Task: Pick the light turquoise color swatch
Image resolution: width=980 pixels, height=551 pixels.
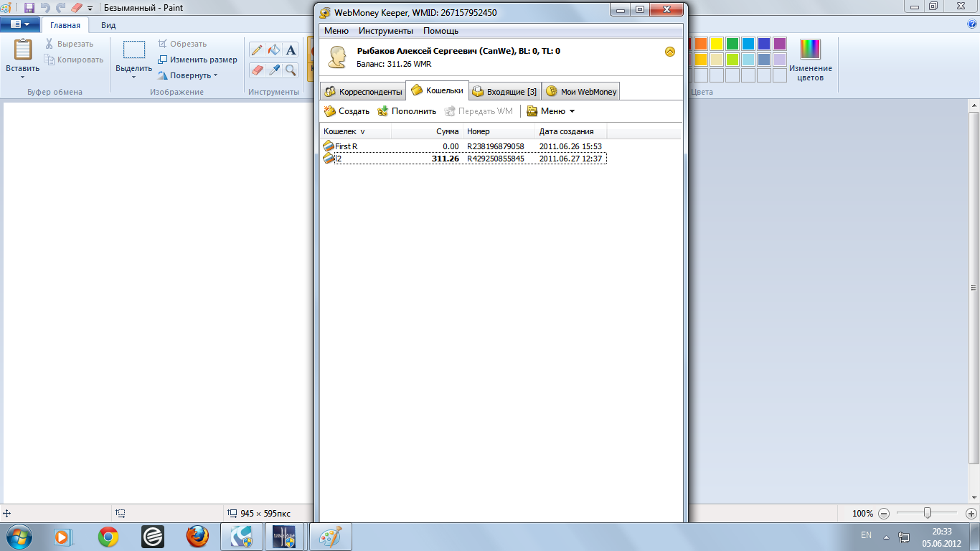Action: pyautogui.click(x=748, y=60)
